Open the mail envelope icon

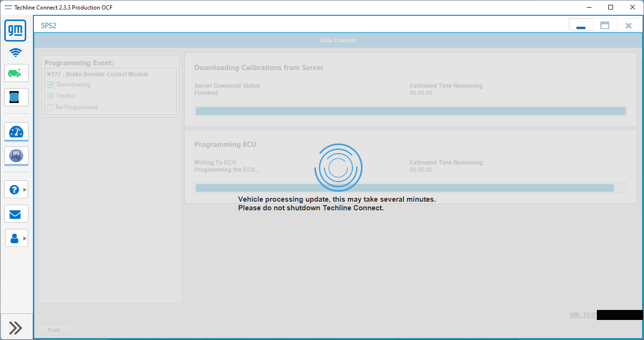tap(16, 214)
